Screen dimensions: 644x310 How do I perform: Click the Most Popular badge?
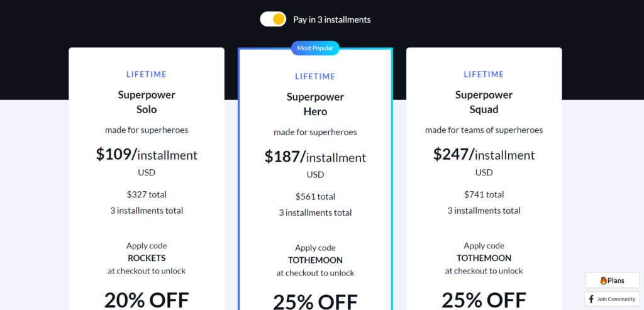click(x=315, y=48)
